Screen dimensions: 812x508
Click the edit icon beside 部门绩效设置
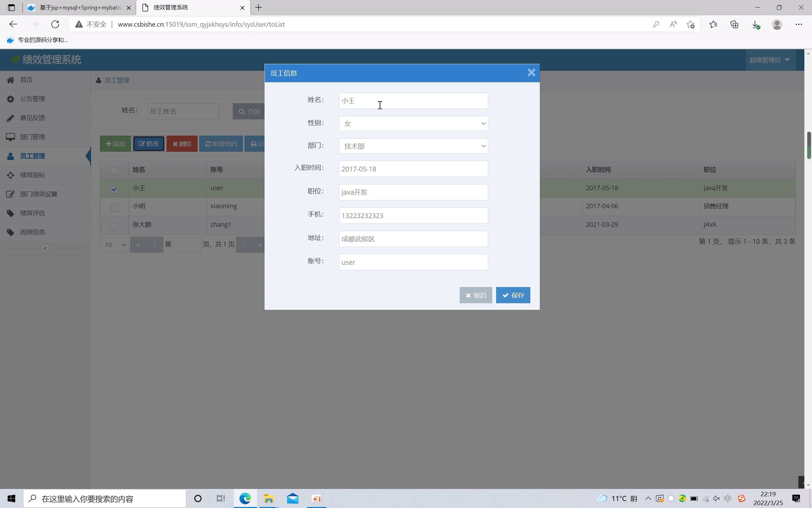pos(10,194)
